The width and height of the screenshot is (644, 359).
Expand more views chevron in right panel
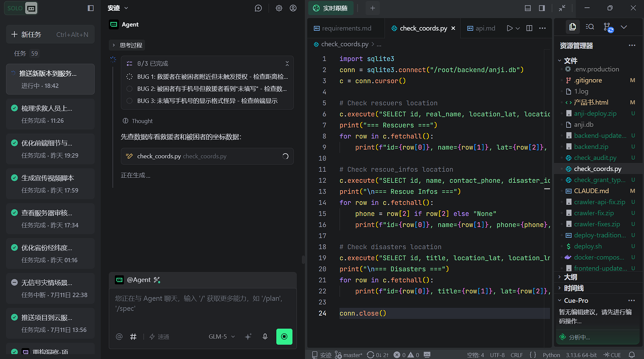point(624,27)
